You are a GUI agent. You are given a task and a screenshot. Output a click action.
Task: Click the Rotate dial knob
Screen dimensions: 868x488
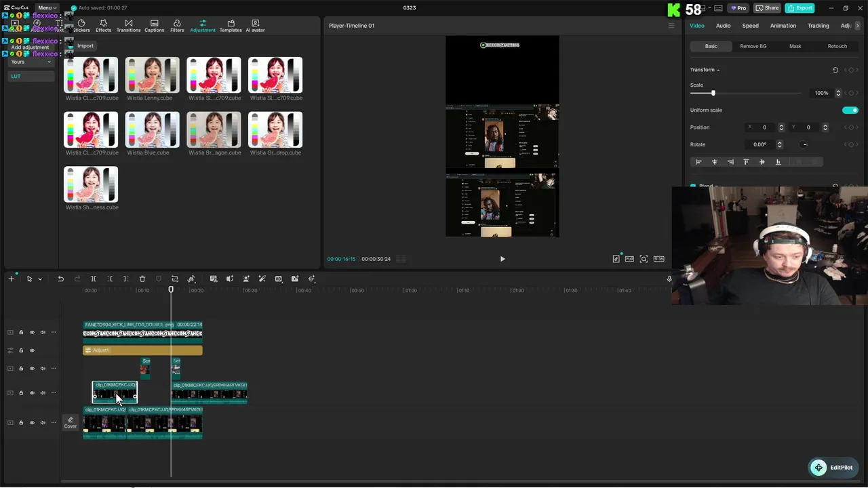click(x=804, y=144)
